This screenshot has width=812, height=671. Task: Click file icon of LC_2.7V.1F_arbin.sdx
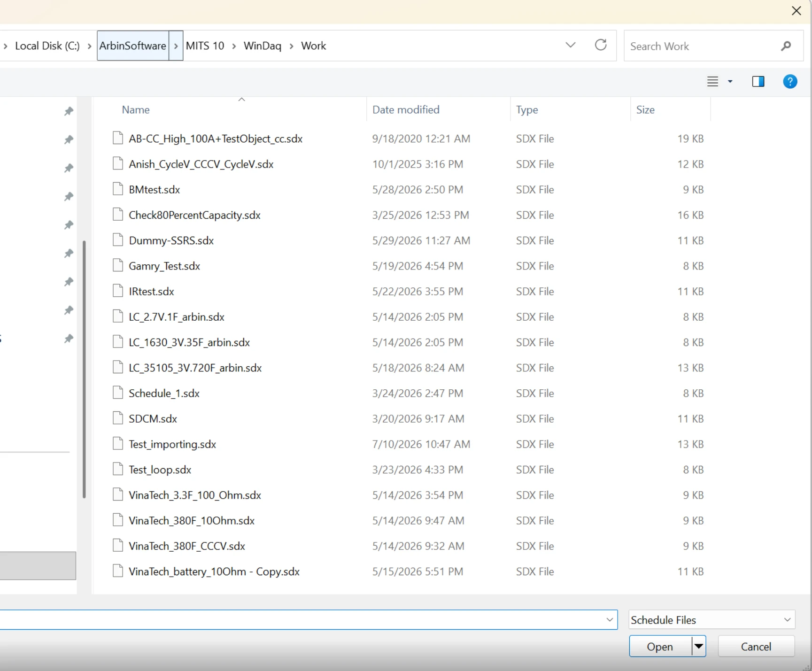pyautogui.click(x=118, y=316)
